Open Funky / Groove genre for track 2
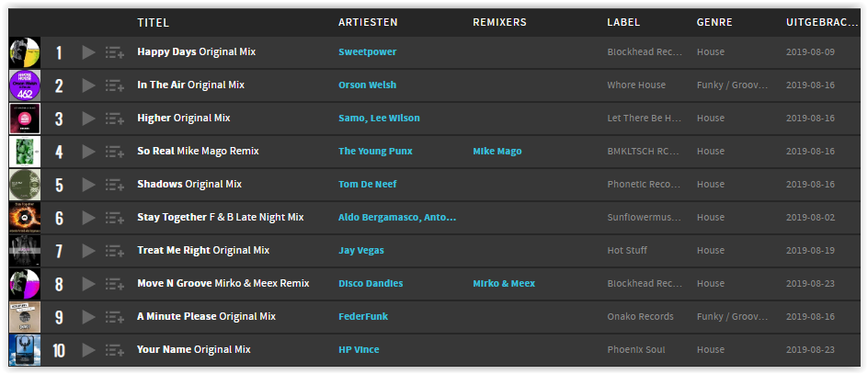The image size is (868, 374). 732,85
